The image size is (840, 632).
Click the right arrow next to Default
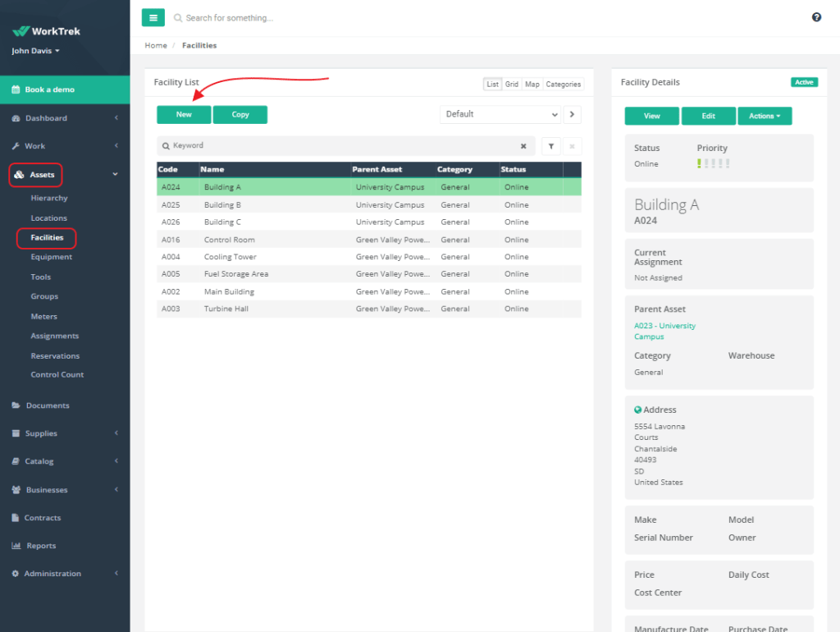(x=573, y=115)
